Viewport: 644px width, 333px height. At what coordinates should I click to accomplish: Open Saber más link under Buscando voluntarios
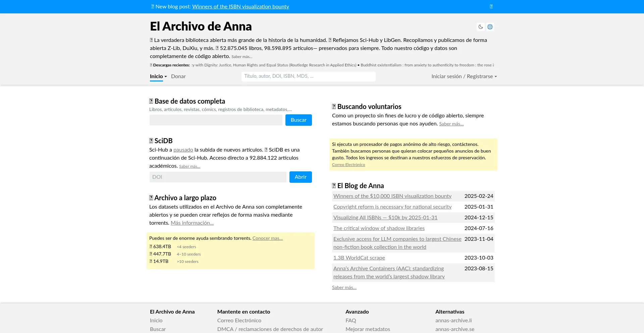(451, 124)
